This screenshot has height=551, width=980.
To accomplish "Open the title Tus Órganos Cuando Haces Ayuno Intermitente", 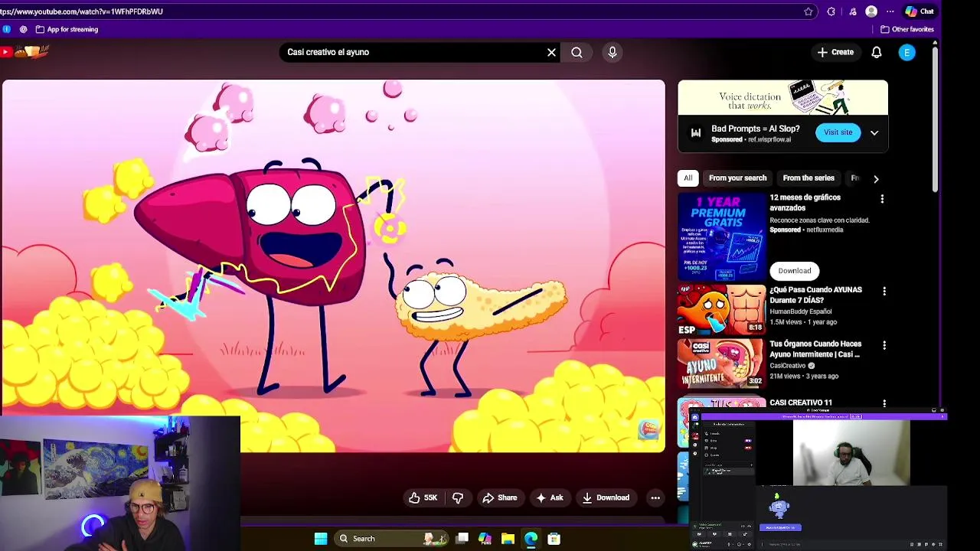I will (x=815, y=349).
